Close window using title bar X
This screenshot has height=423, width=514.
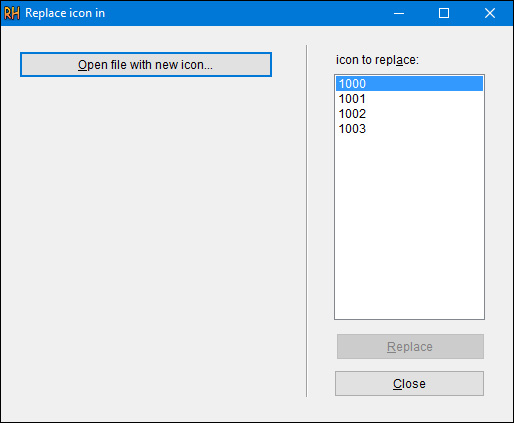(490, 13)
